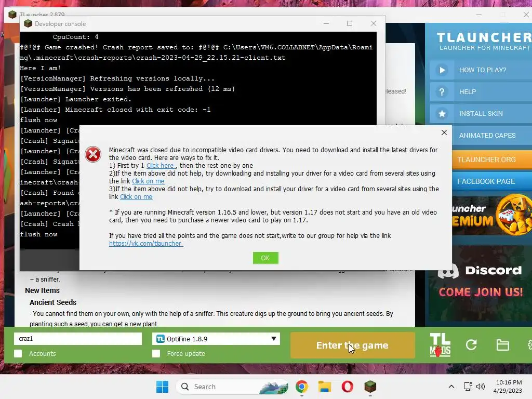Toggle the Force update checkbox
Screen dimensions: 532x399
coord(156,353)
